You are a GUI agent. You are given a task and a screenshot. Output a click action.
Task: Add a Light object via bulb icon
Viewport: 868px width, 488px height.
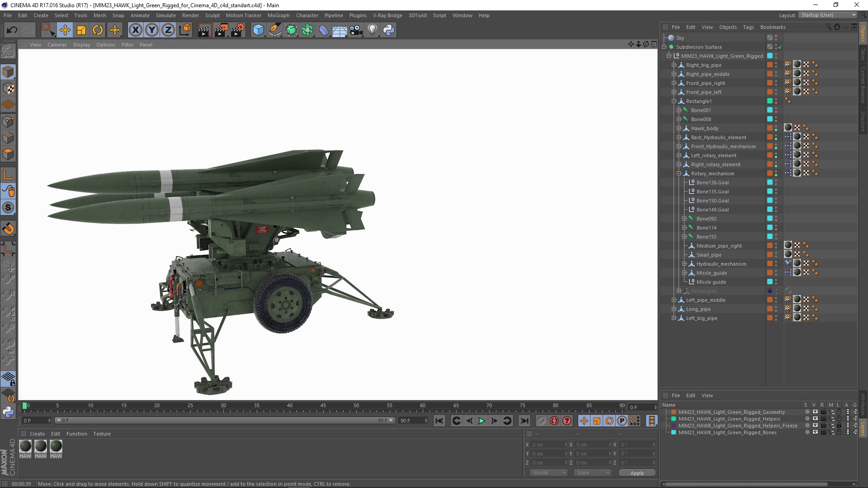(372, 30)
